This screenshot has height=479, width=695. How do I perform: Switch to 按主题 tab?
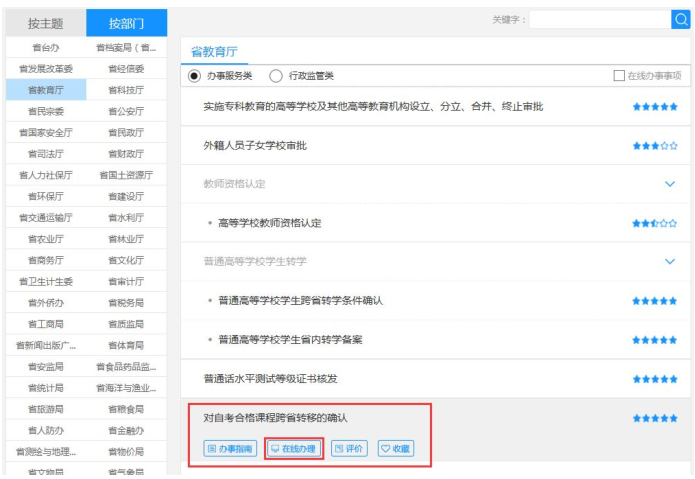(44, 22)
